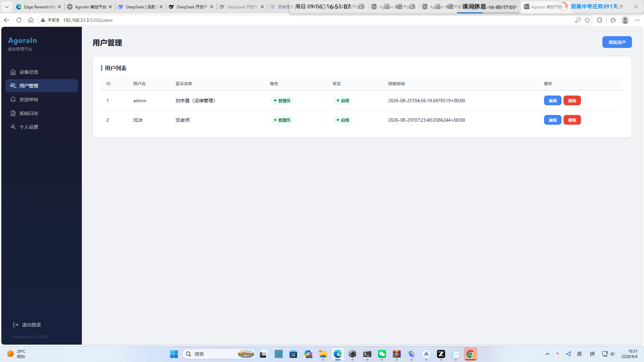
Task: Click the browser profile avatar
Action: coord(625,20)
